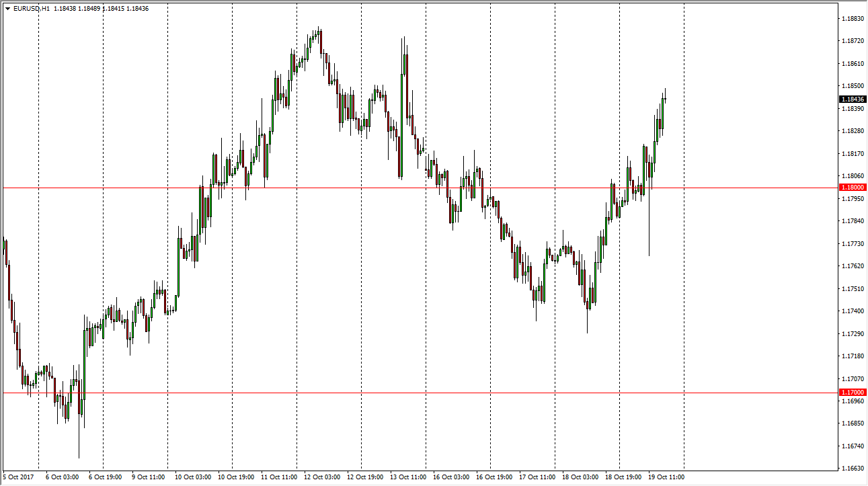Click the 1.16630 price scale label
Screen dimensions: 868x486
(852, 469)
